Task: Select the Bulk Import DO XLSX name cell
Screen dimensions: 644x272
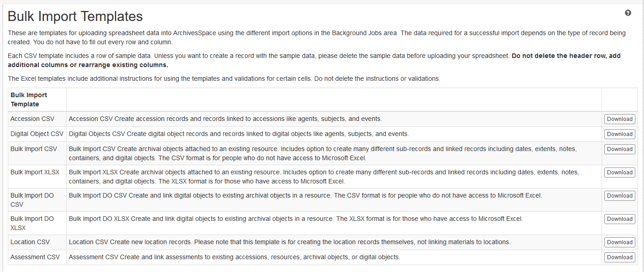Action: [x=32, y=223]
